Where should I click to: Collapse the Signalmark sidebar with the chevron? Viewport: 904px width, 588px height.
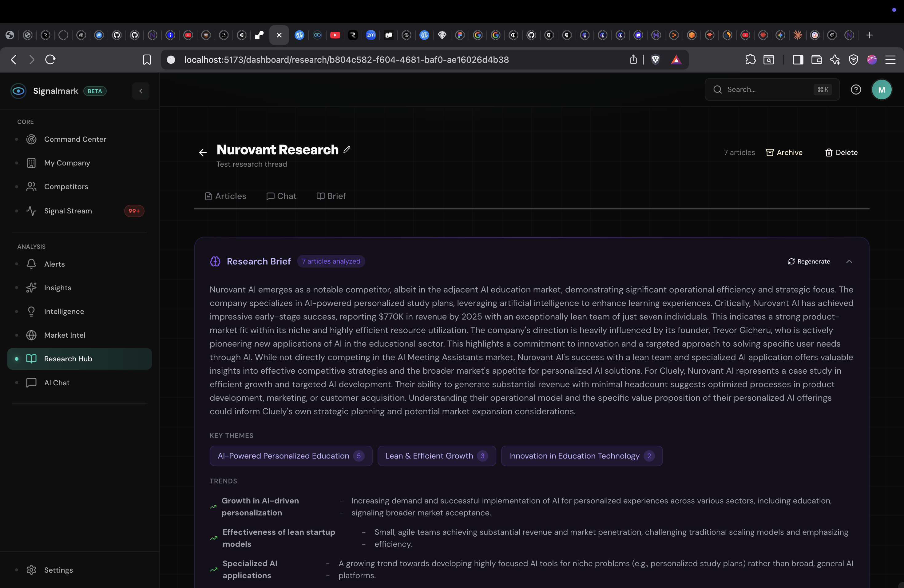[x=141, y=91]
